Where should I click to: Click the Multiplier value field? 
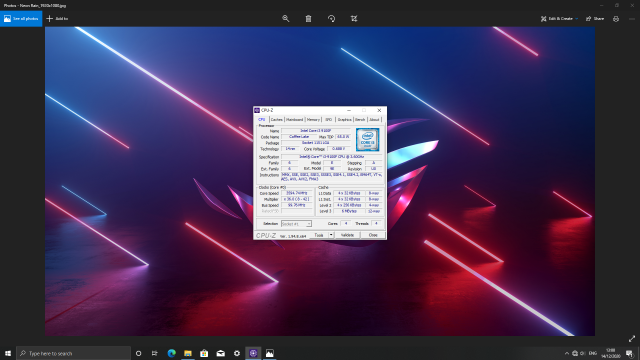(x=297, y=199)
